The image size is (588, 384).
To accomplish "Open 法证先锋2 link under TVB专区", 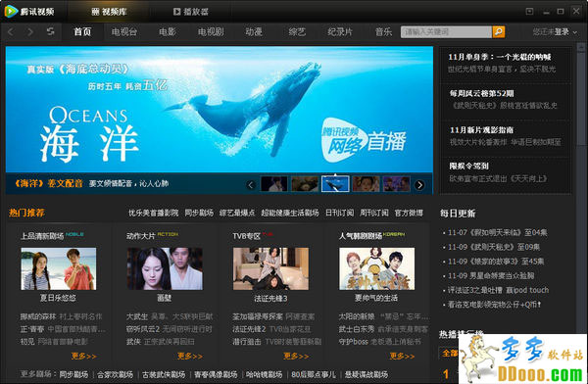I will coord(249,329).
